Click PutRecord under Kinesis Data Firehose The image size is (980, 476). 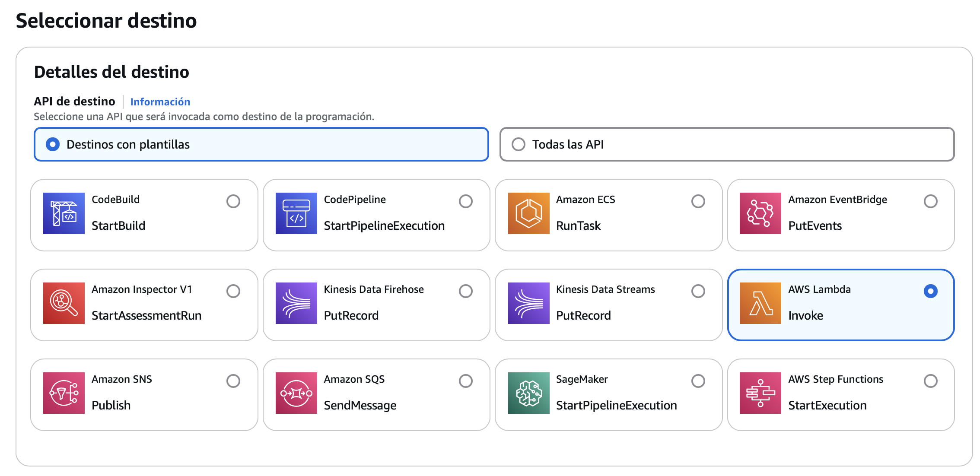tap(351, 315)
